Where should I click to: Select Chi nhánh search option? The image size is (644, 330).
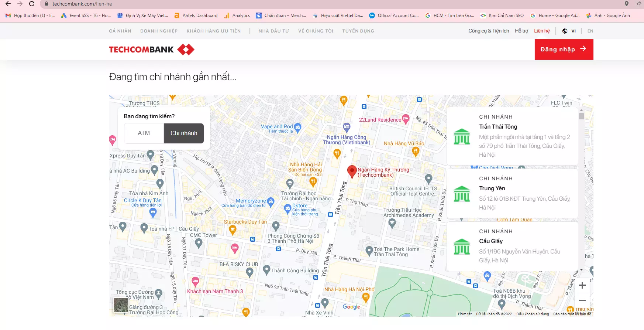tap(184, 133)
